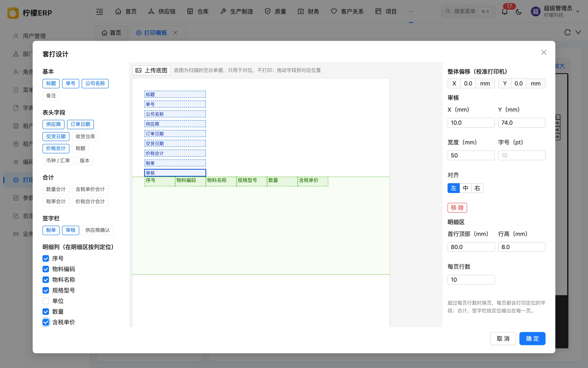Uncheck the 物料名称 detail column
The height and width of the screenshot is (368, 588).
tap(46, 280)
